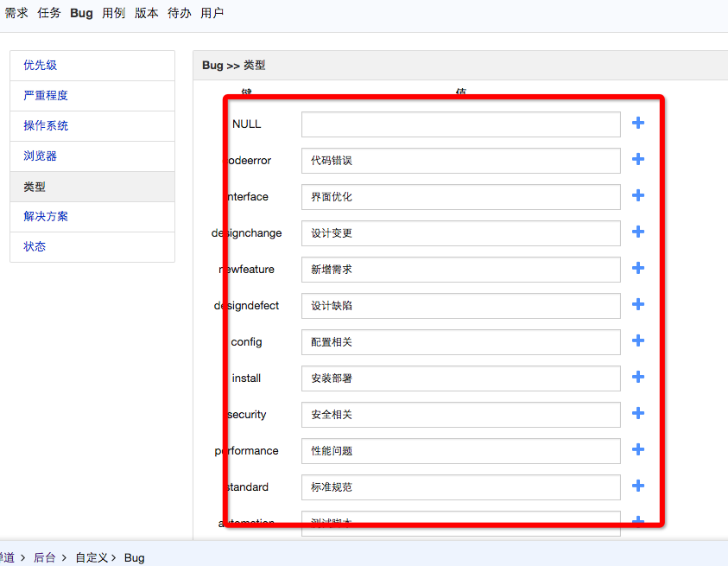Go to the 用户 section in navigation
Viewport: 728px width, 566px height.
(212, 13)
